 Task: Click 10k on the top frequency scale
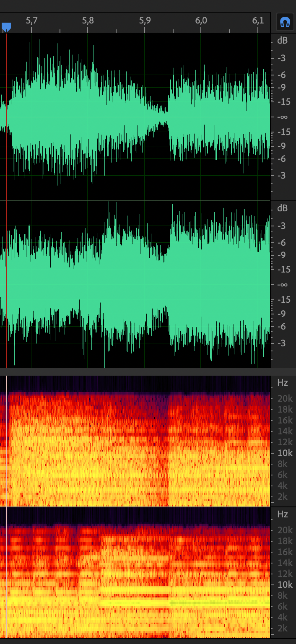[x=285, y=453]
